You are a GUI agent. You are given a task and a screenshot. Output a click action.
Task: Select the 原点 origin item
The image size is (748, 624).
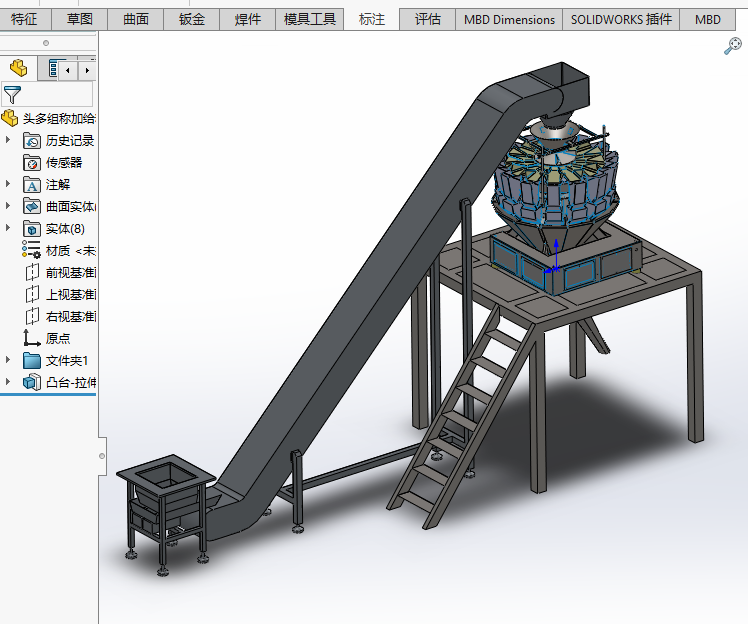pos(58,338)
